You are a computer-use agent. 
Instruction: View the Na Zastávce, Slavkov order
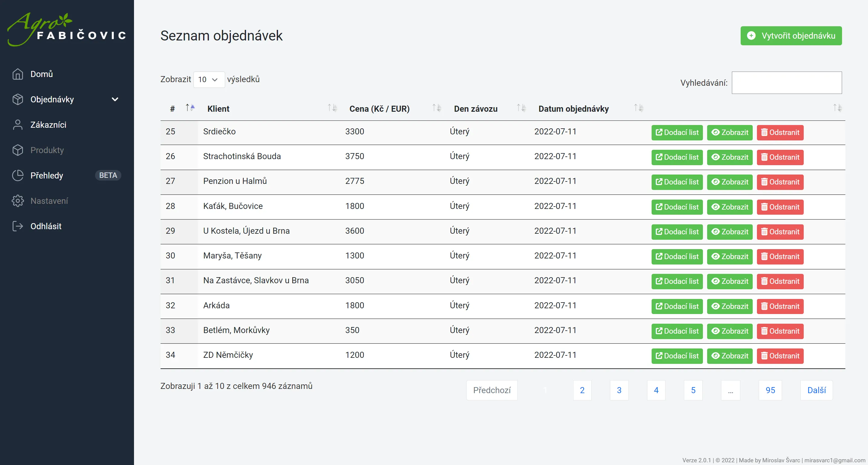click(x=729, y=281)
